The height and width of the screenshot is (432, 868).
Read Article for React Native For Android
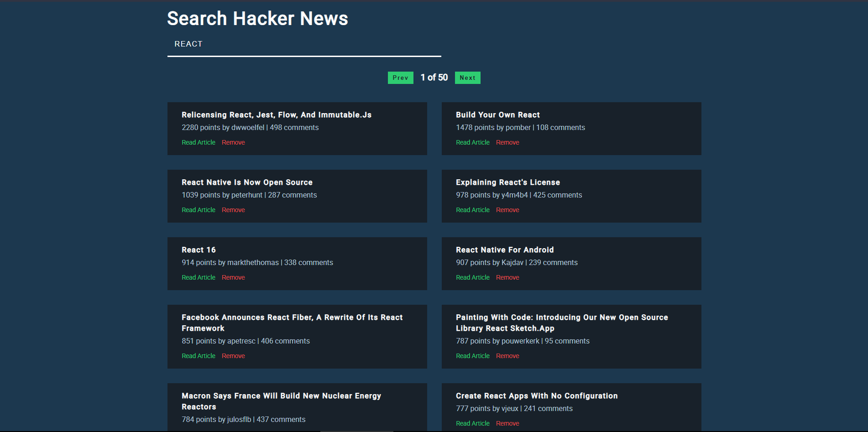[473, 277]
